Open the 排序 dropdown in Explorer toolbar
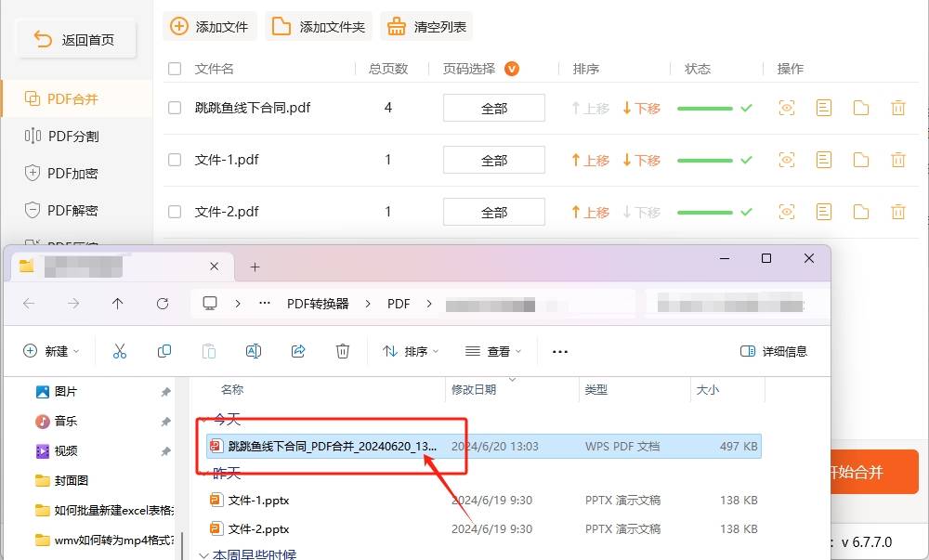The height and width of the screenshot is (560, 929). coord(411,351)
